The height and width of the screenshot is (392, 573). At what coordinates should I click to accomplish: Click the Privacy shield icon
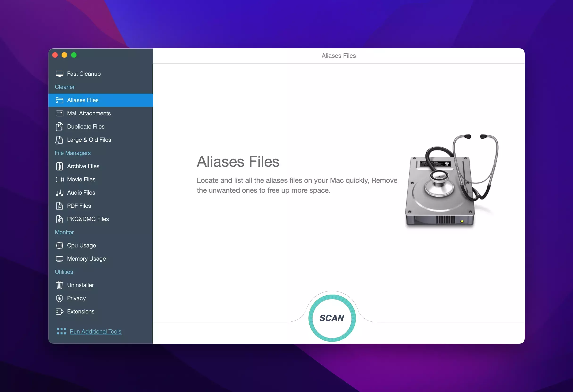coord(59,298)
